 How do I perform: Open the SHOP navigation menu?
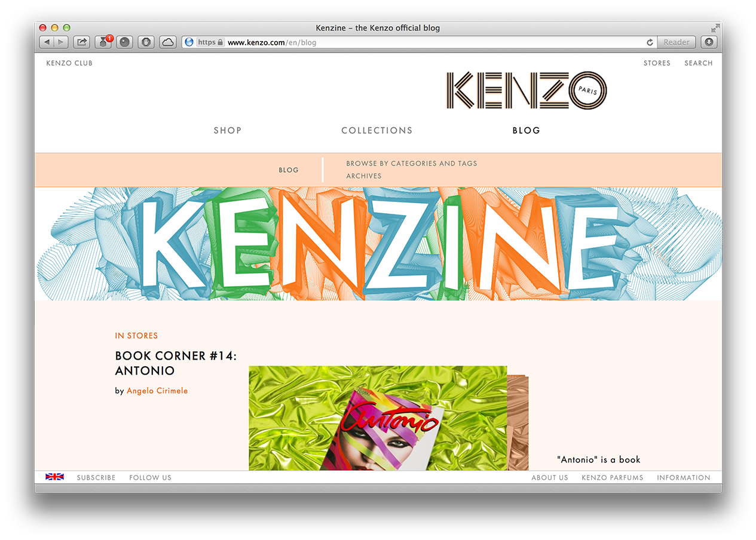click(x=228, y=130)
